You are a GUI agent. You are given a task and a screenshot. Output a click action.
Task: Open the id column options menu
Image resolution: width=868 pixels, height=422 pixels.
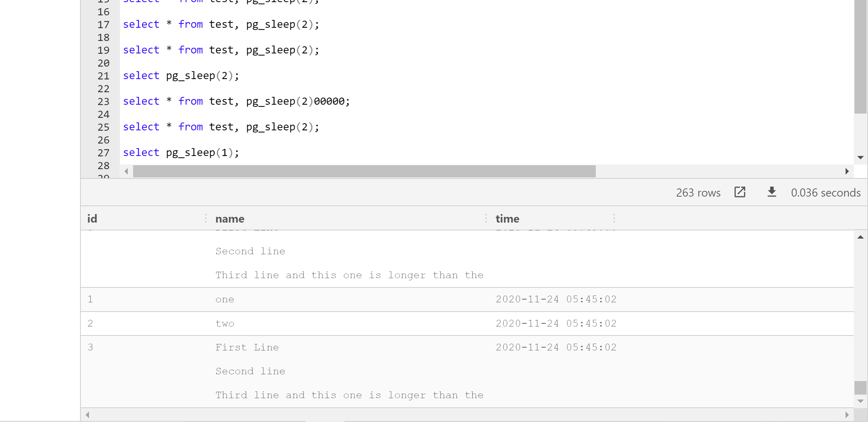(206, 218)
